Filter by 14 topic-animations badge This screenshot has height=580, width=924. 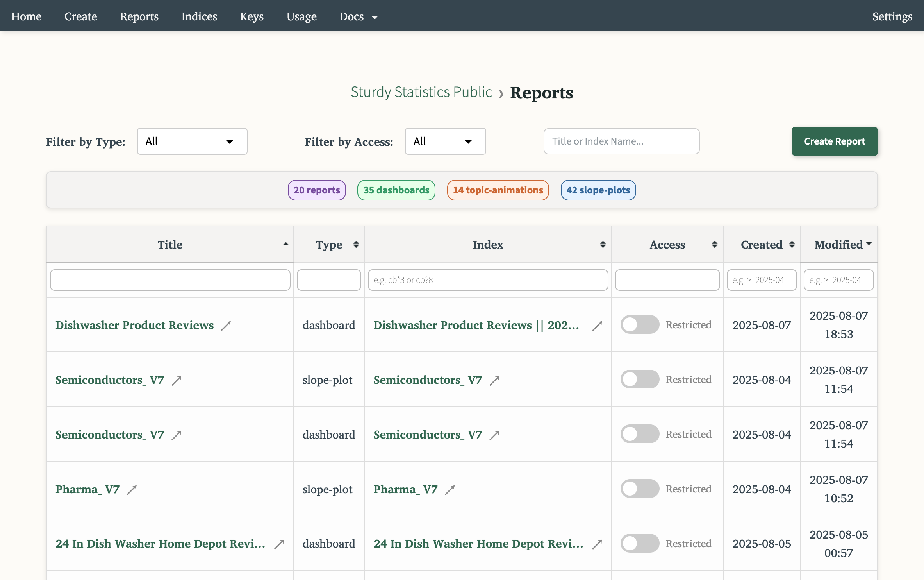coord(498,190)
